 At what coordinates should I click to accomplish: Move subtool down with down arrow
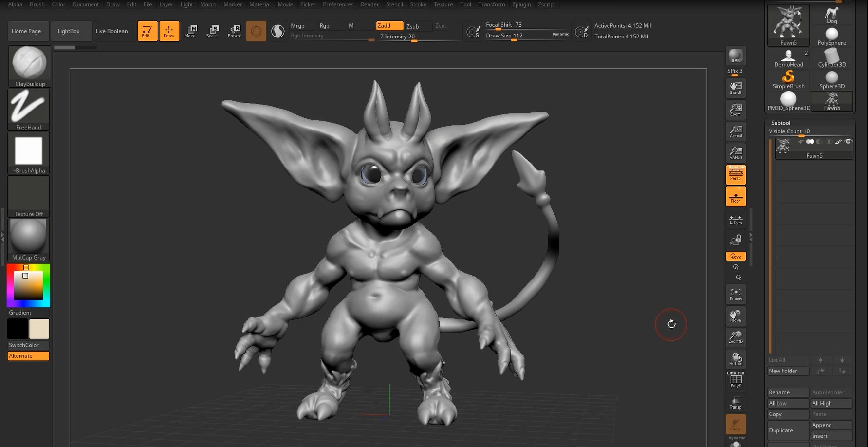click(842, 360)
